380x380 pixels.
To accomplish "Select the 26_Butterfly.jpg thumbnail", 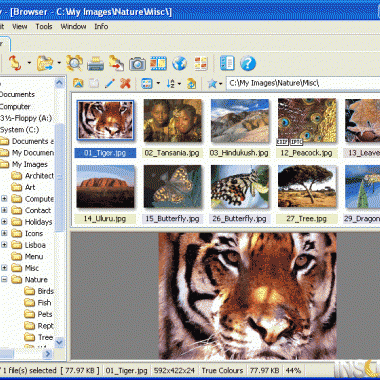I will pos(240,186).
